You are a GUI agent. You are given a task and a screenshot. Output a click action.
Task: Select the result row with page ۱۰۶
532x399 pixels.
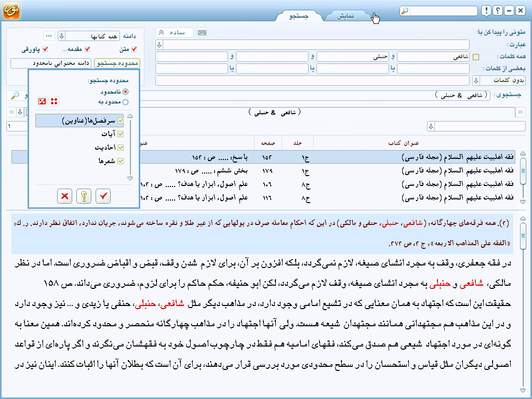tap(263, 184)
